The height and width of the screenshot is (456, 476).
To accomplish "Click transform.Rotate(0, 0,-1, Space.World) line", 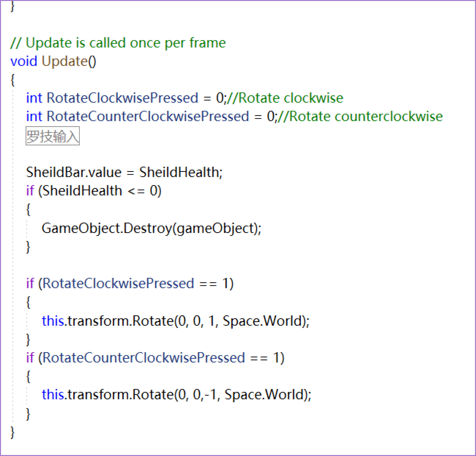I will (176, 395).
